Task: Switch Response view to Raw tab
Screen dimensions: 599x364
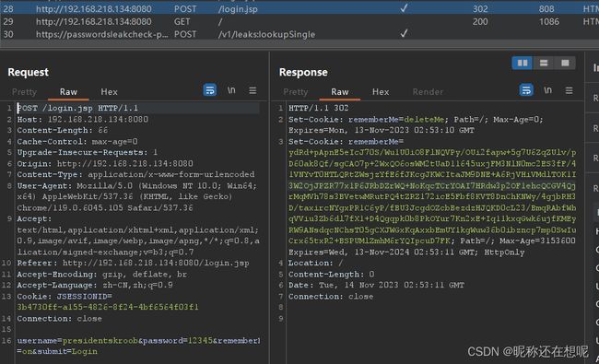Action: pos(340,92)
